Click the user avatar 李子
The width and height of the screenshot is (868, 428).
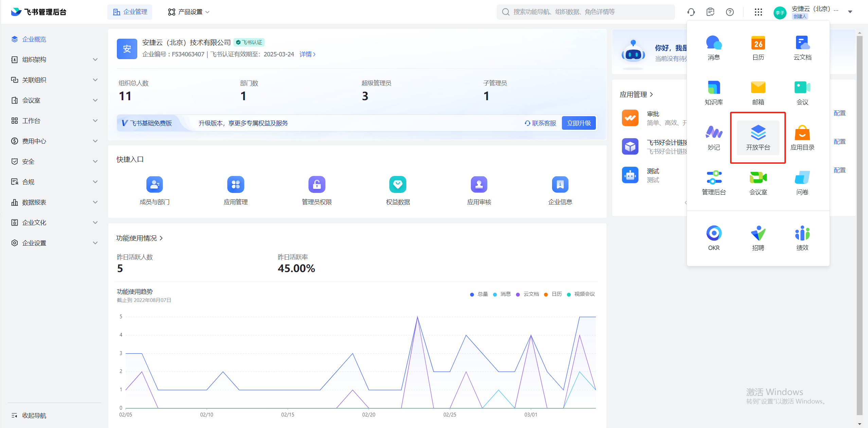[x=780, y=13]
